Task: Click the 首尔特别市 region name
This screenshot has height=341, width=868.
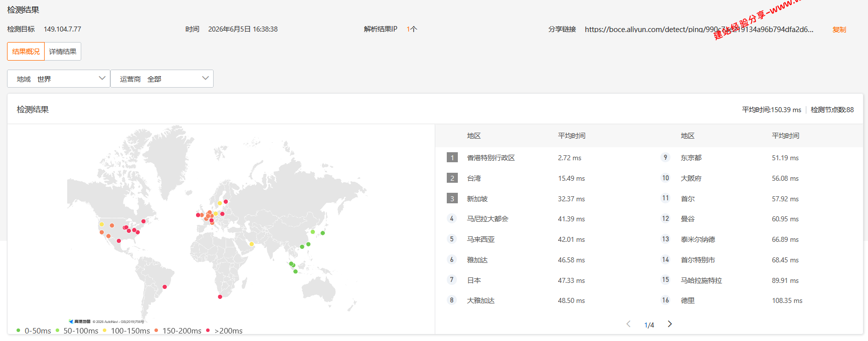Action: tap(698, 260)
